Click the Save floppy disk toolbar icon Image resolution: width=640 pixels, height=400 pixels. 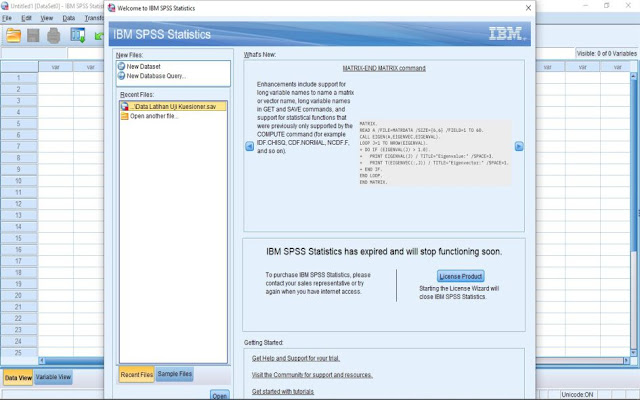(33, 36)
